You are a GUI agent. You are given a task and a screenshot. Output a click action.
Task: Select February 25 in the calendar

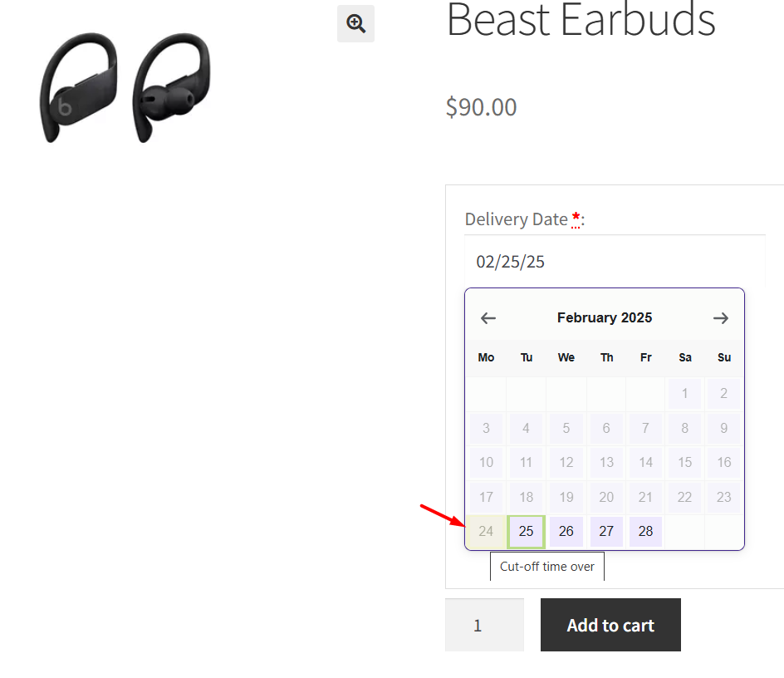click(x=526, y=532)
